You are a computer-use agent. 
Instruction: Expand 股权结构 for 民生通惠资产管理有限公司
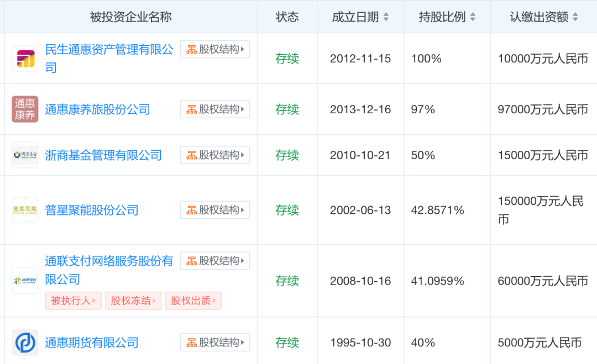tap(215, 49)
